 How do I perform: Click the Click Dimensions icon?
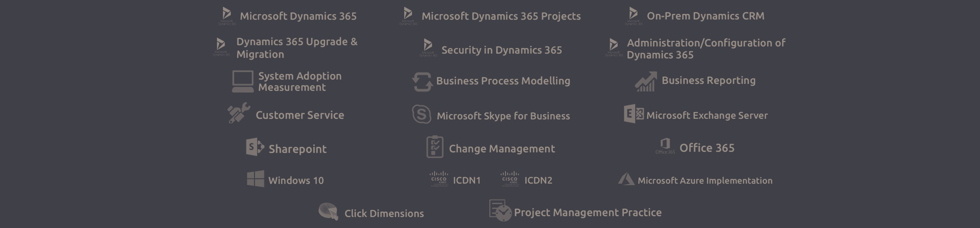[x=328, y=212]
